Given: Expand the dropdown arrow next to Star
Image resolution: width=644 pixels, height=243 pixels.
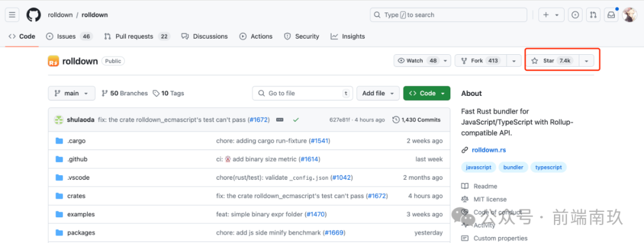Looking at the screenshot, I should click(587, 61).
